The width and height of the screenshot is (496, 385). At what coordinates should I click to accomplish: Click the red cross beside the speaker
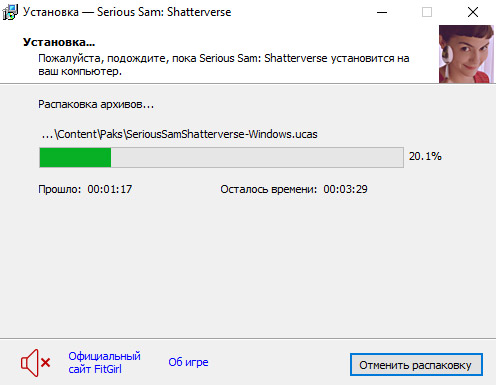pos(46,362)
